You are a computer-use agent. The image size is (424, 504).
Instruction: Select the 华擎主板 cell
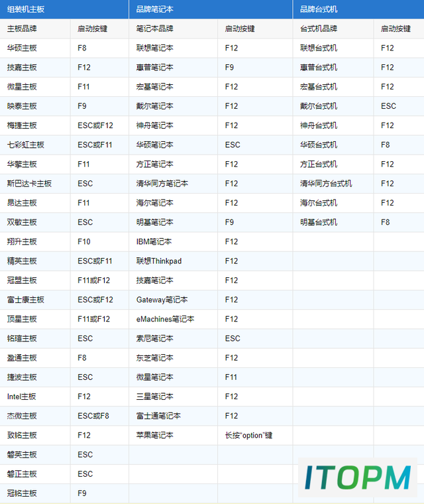[35, 164]
